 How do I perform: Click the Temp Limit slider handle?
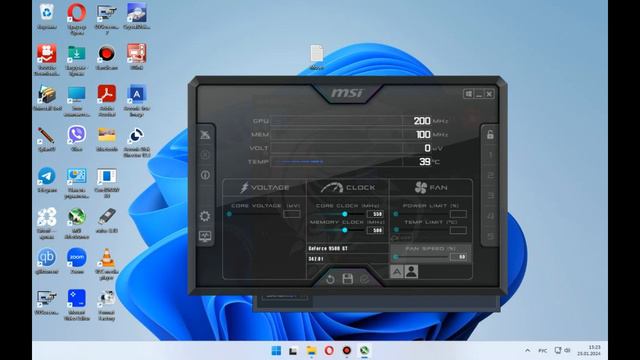(x=396, y=230)
